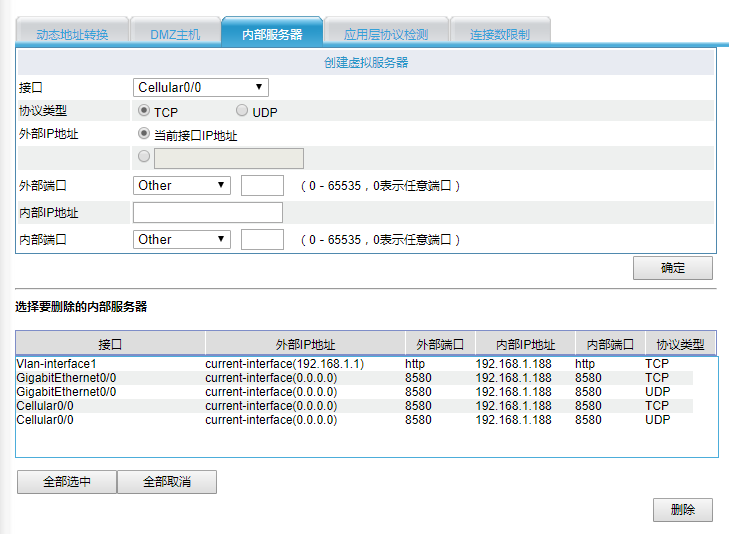Click the 全部选中 button
Viewport: 729px width, 534px height.
tap(67, 481)
